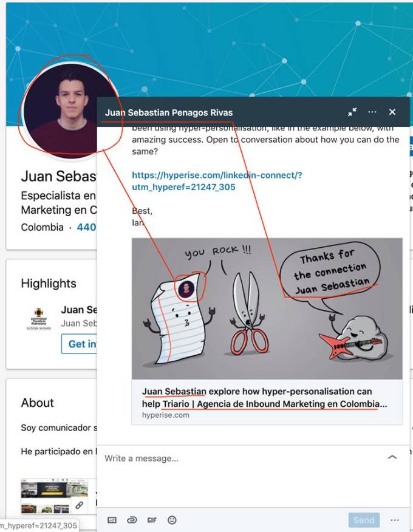The width and height of the screenshot is (413, 532).
Task: Close the Juan Sebastian chat window
Action: 392,112
